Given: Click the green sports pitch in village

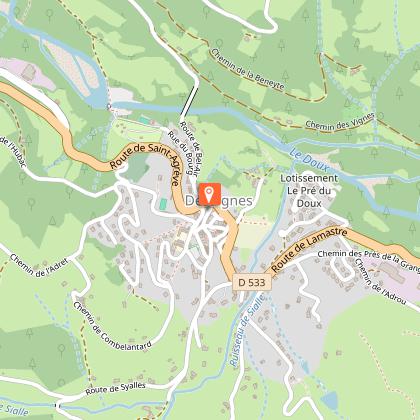Looking at the screenshot, I should [x=163, y=204].
